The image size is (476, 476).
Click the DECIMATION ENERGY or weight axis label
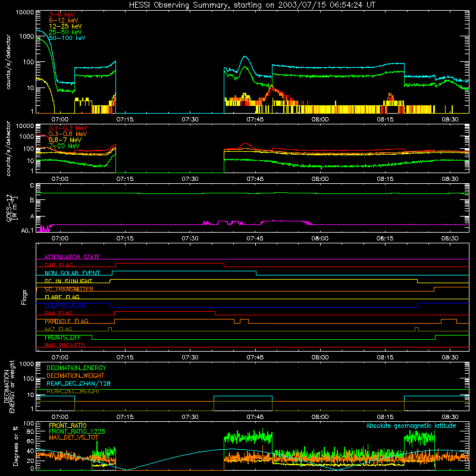(9, 386)
